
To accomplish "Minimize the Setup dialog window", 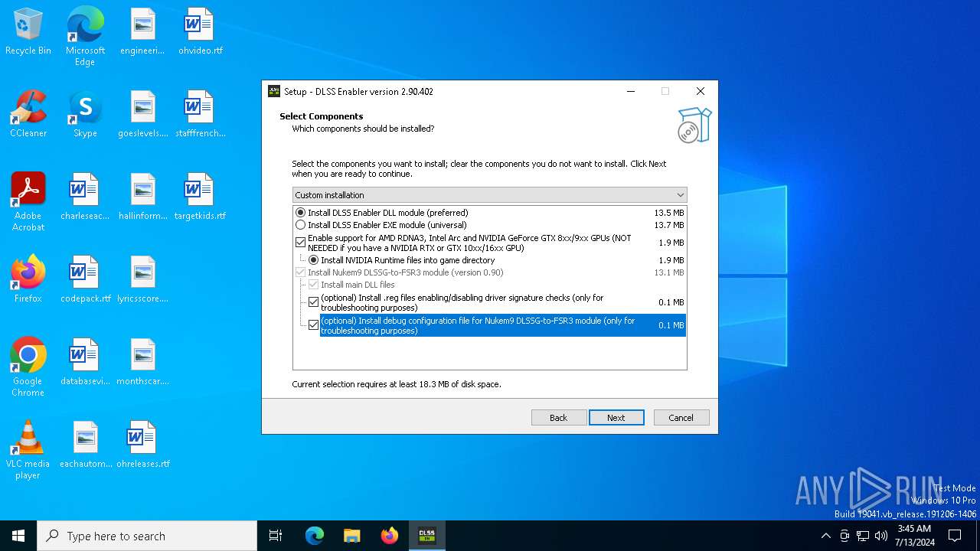I will tap(631, 91).
